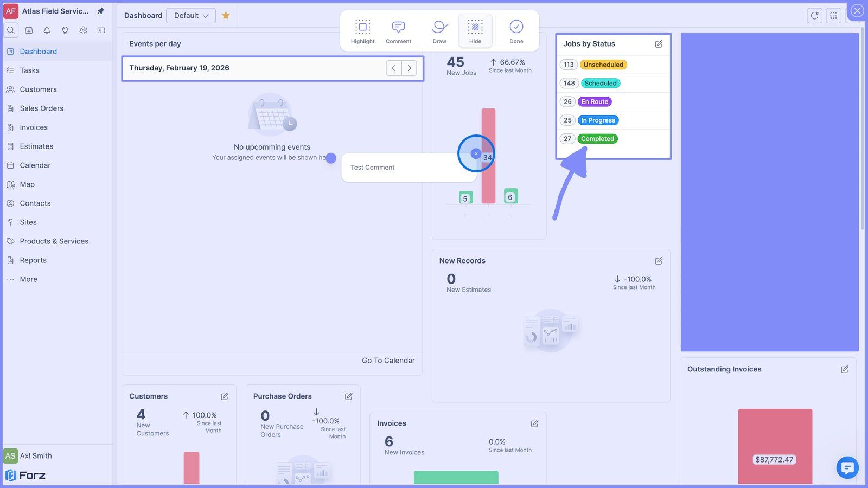Activate the Draw tool

tap(439, 31)
